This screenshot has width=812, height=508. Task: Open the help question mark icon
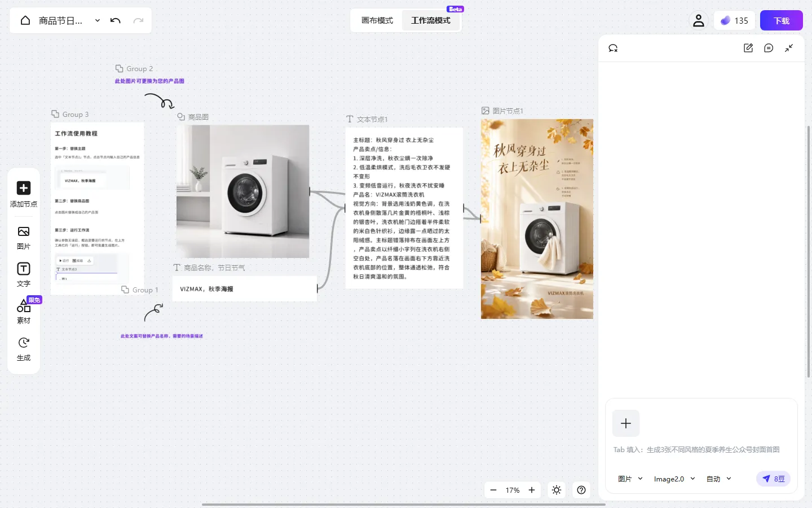tap(581, 490)
